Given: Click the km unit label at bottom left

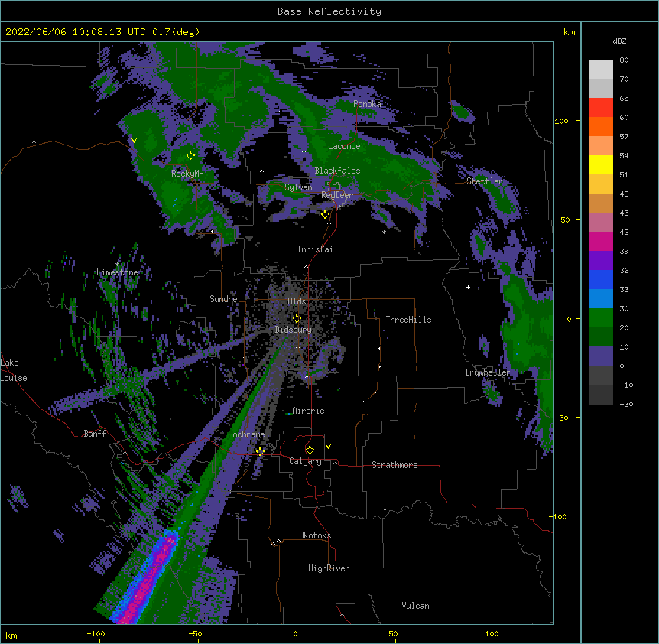Looking at the screenshot, I should click(x=11, y=636).
